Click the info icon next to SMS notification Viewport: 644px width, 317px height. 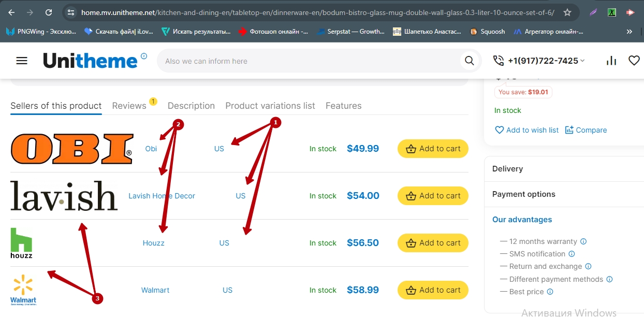point(572,254)
